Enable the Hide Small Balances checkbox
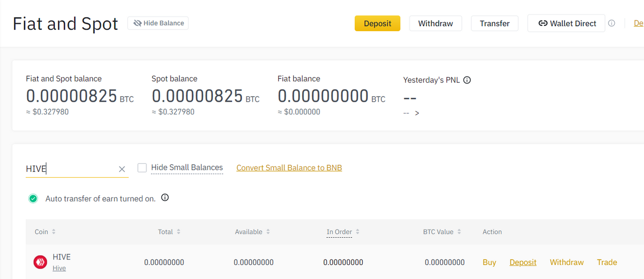The image size is (644, 279). tap(142, 168)
